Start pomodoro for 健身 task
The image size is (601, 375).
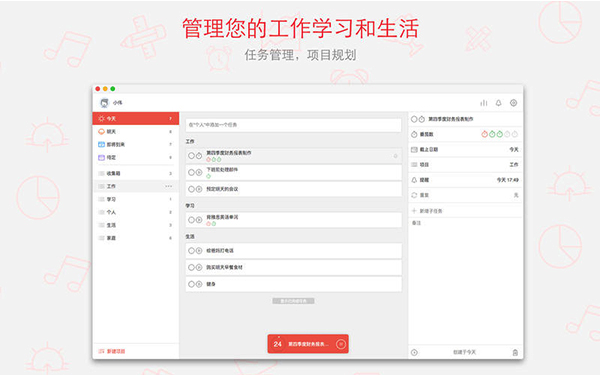(199, 285)
